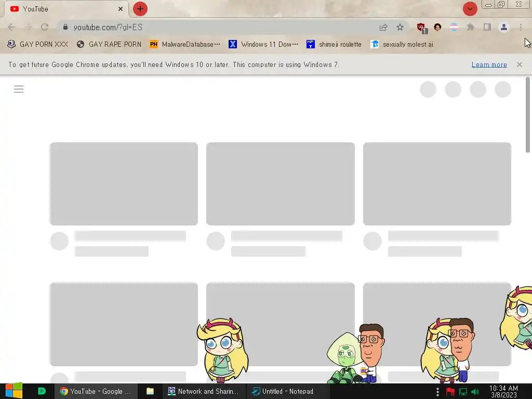The image size is (532, 399).
Task: Open the Extensions puzzle piece menu
Action: 471,27
